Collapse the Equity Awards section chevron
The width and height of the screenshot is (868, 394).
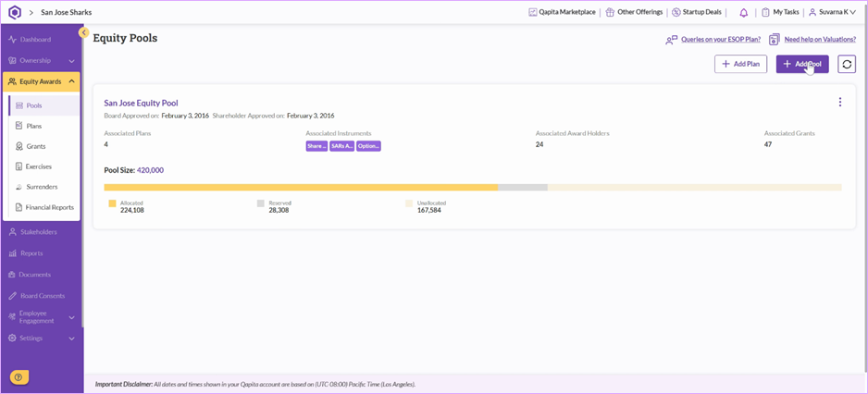coord(71,82)
